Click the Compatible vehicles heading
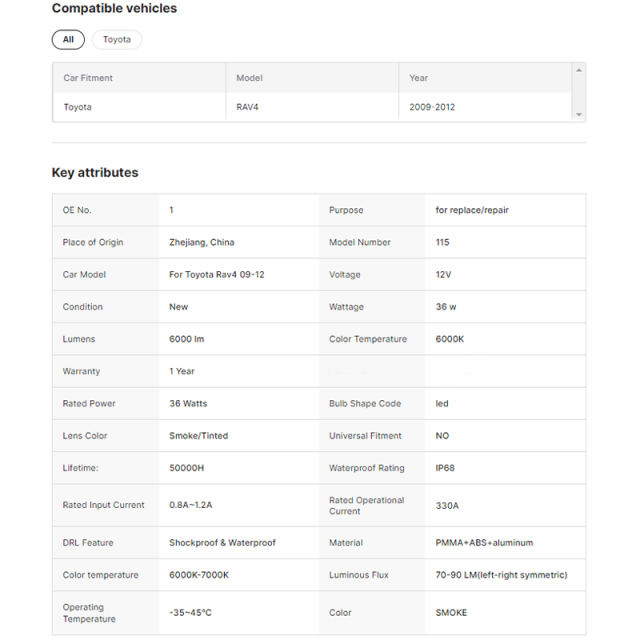Screen dimensions: 640x640 114,9
